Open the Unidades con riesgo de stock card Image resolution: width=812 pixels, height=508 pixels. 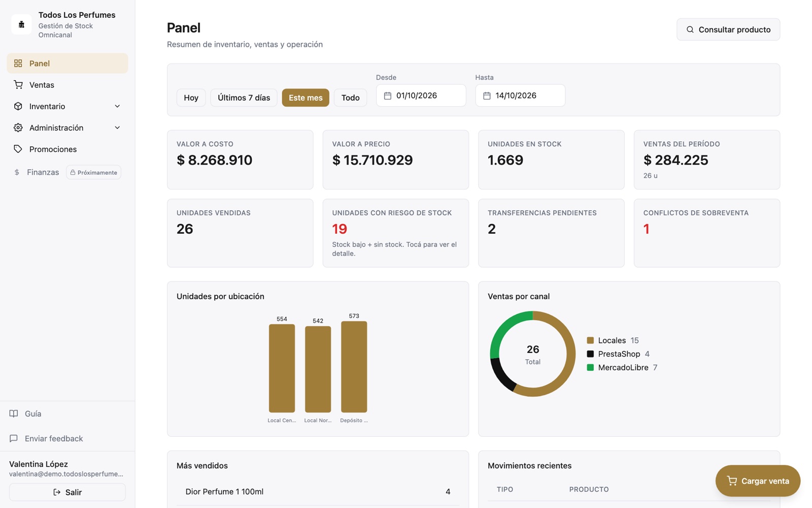point(396,233)
